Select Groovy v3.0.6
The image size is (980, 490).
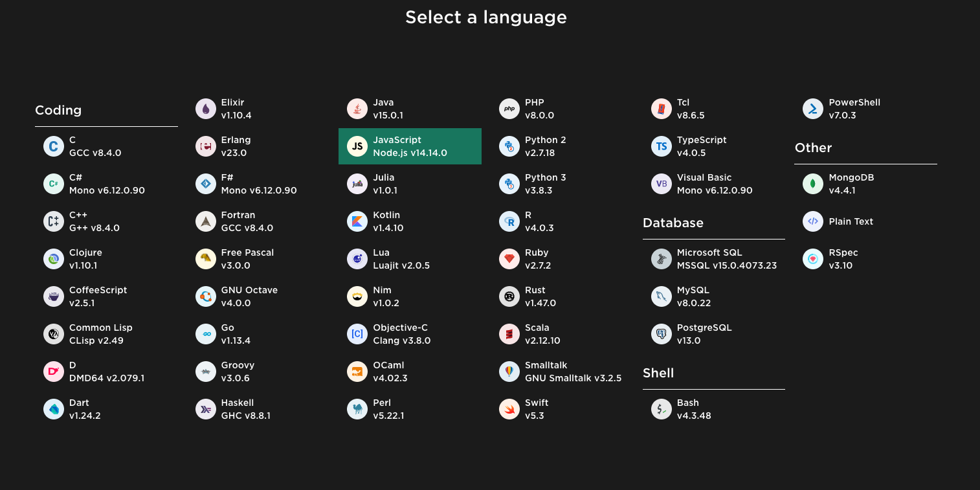[258, 372]
